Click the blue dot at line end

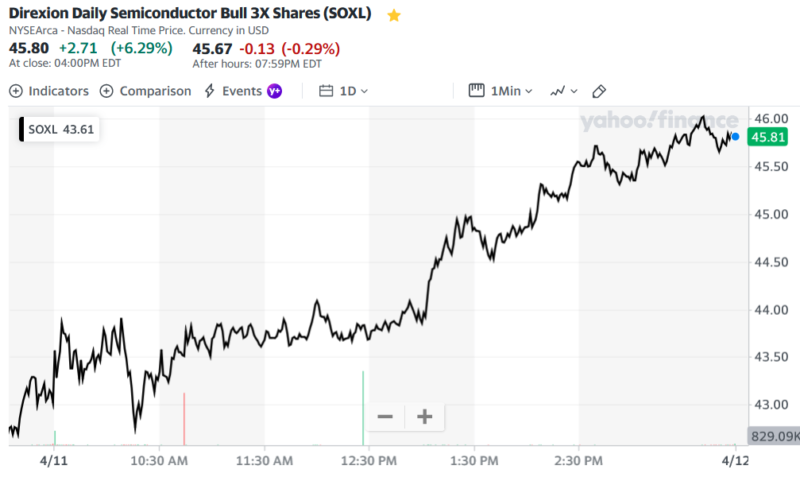click(x=735, y=137)
